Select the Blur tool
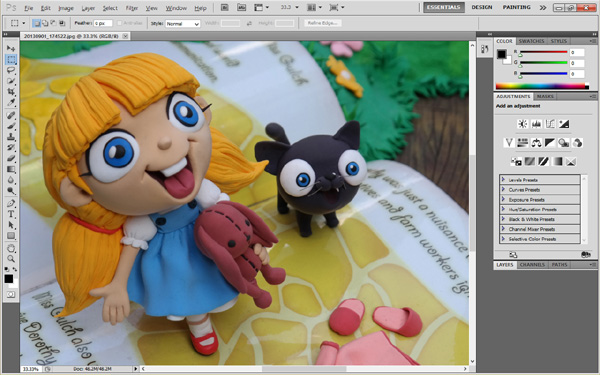Screen dimensions: 600x375 click(11, 179)
